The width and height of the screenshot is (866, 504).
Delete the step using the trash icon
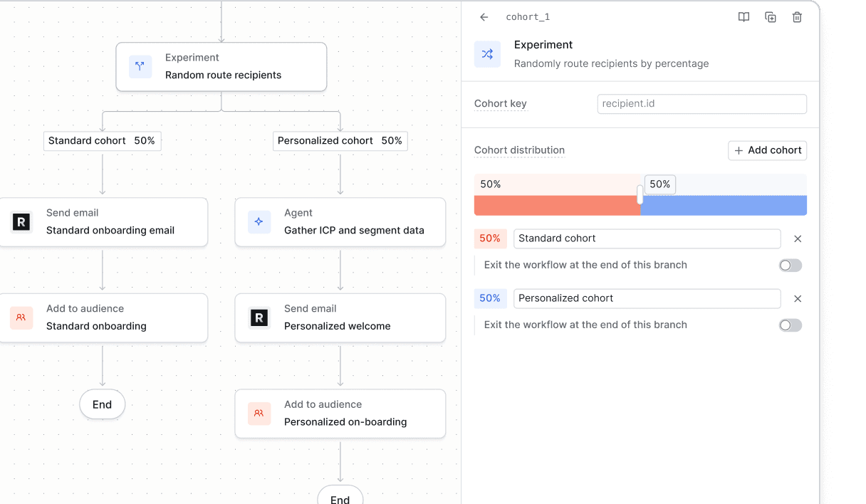coord(797,17)
